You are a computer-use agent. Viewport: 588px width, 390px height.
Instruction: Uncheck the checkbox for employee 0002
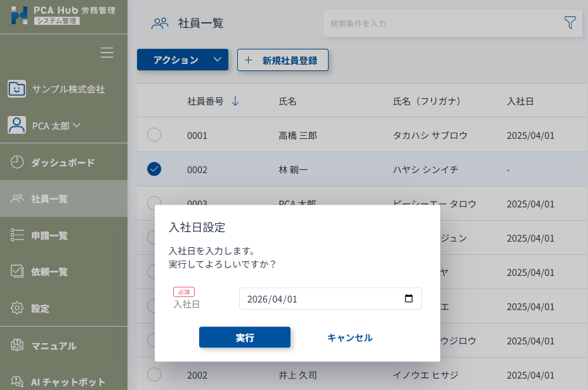[x=154, y=169]
